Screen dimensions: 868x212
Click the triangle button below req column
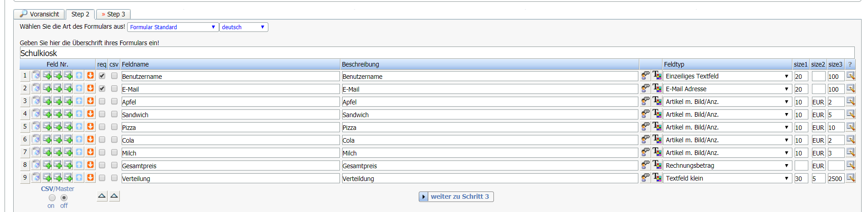102,196
